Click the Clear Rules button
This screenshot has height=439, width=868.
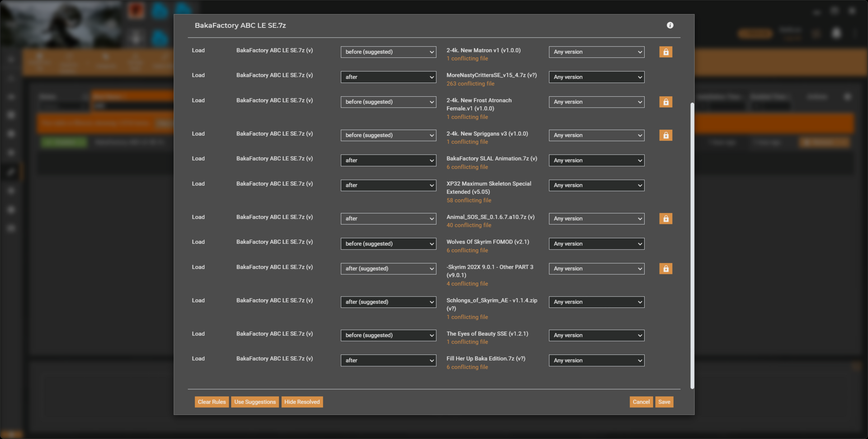[x=212, y=402]
